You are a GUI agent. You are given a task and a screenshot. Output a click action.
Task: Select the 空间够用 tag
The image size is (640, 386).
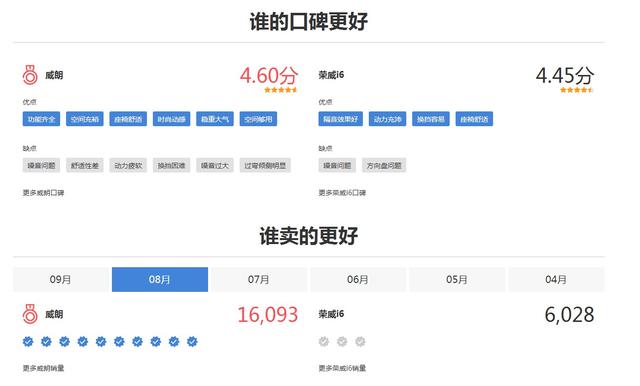click(258, 119)
